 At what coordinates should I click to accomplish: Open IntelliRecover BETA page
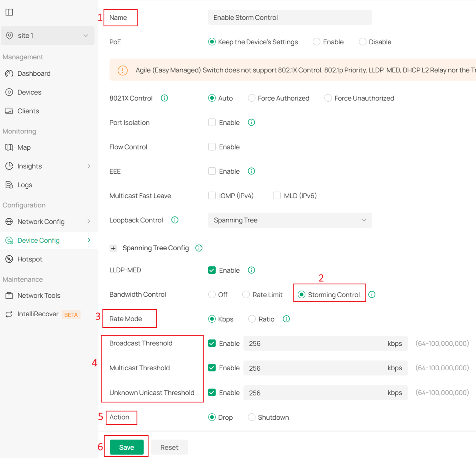pyautogui.click(x=38, y=314)
